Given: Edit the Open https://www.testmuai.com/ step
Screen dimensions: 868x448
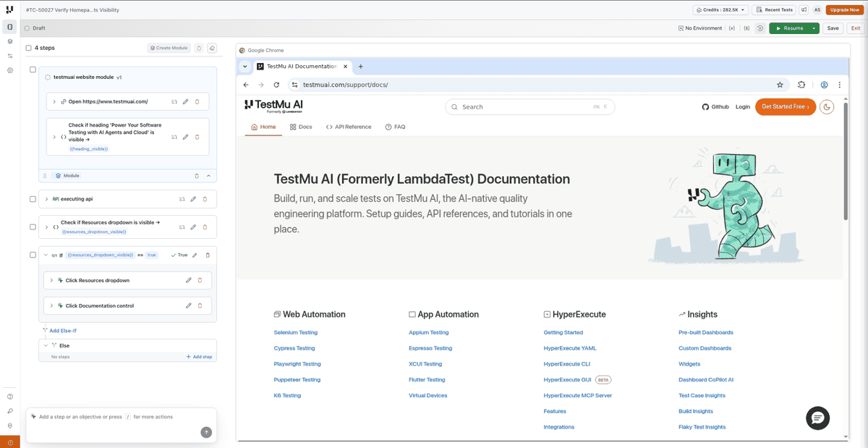Looking at the screenshot, I should point(185,102).
